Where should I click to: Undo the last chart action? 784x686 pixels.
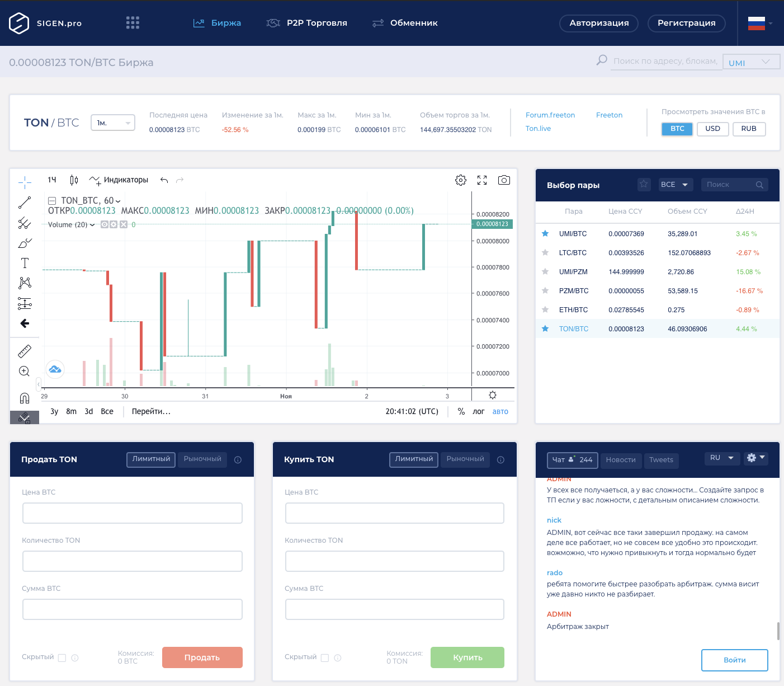(164, 180)
